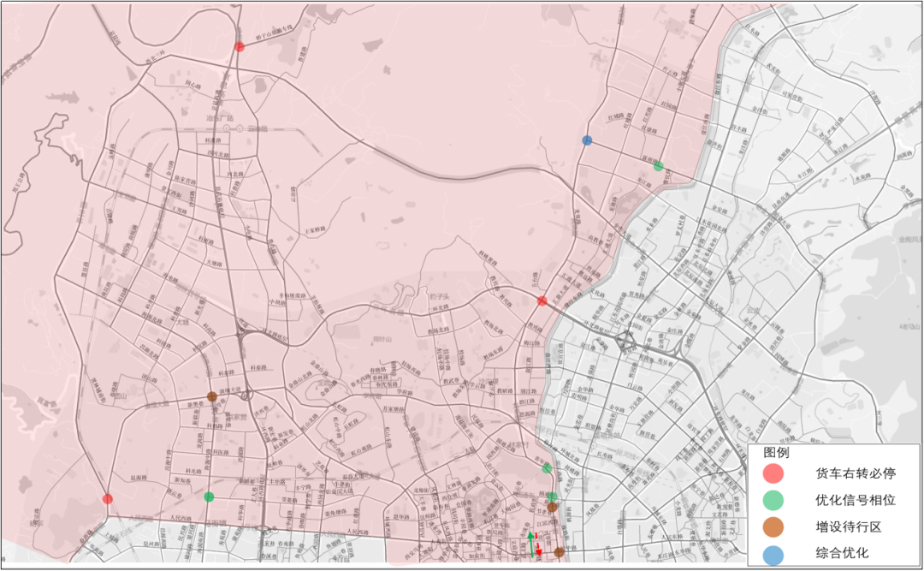Image resolution: width=924 pixels, height=571 pixels.
Task: Select the brown marker directly below green marker
Action: [x=553, y=507]
